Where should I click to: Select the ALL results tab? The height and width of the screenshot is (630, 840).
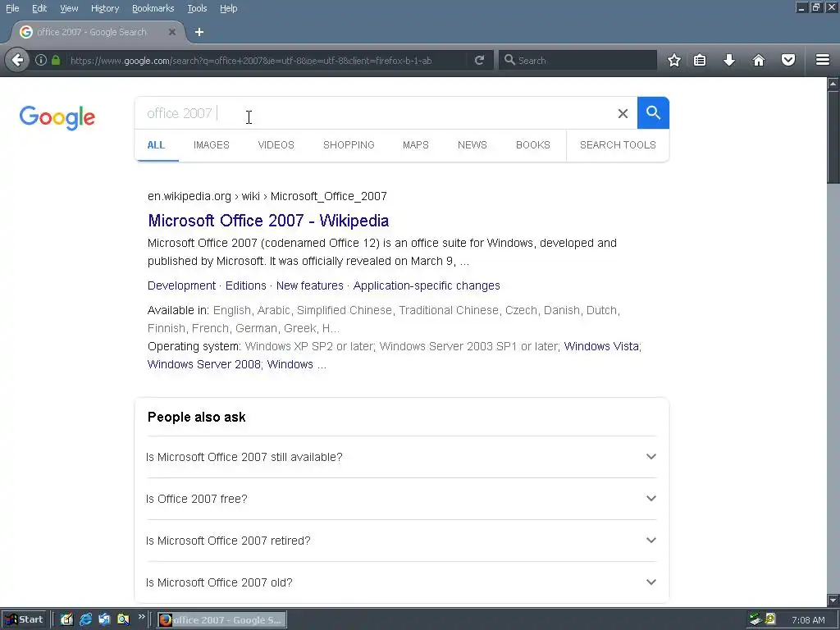coord(156,145)
